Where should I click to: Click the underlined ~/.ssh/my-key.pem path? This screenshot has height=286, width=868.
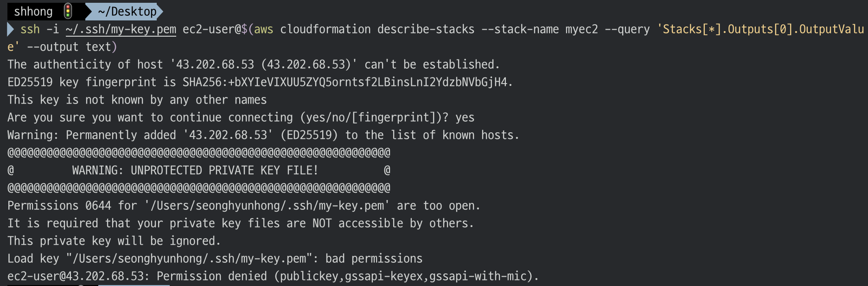tap(121, 29)
